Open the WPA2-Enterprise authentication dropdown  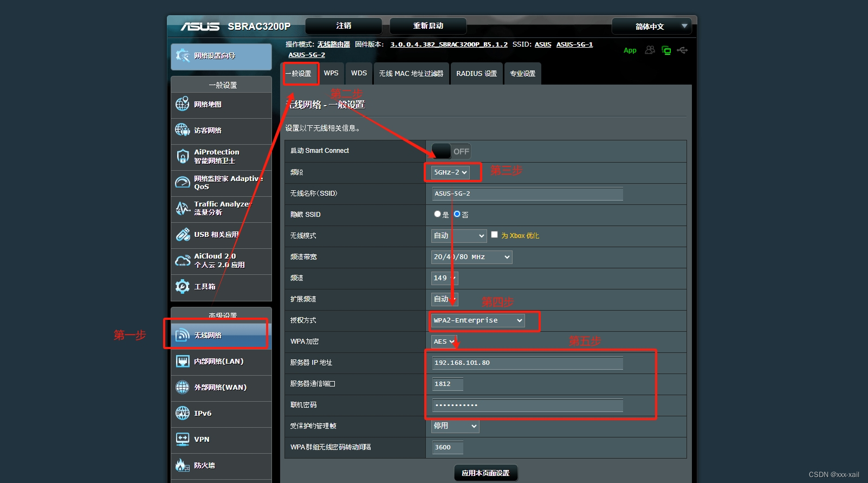tap(478, 320)
